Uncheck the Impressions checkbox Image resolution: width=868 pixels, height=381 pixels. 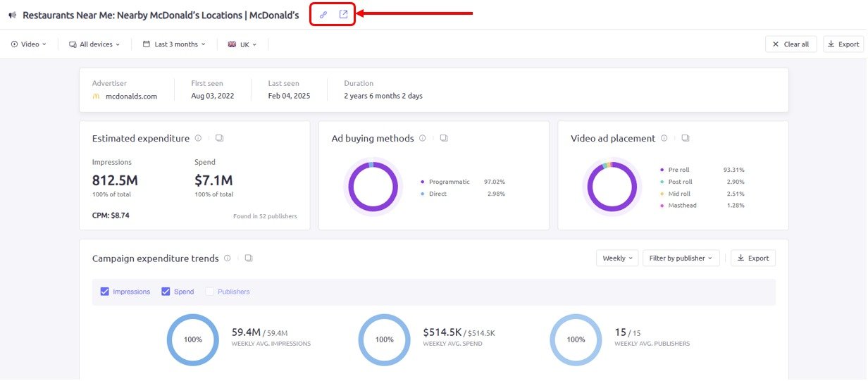(105, 292)
